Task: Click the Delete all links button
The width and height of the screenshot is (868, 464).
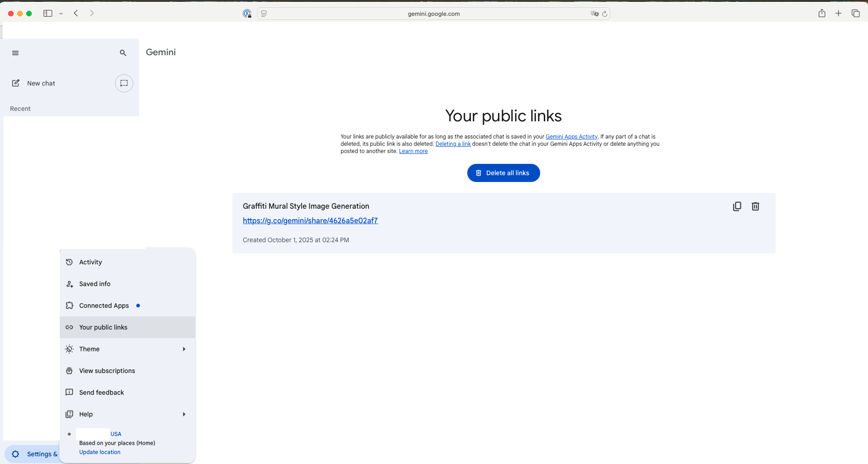Action: coord(503,173)
